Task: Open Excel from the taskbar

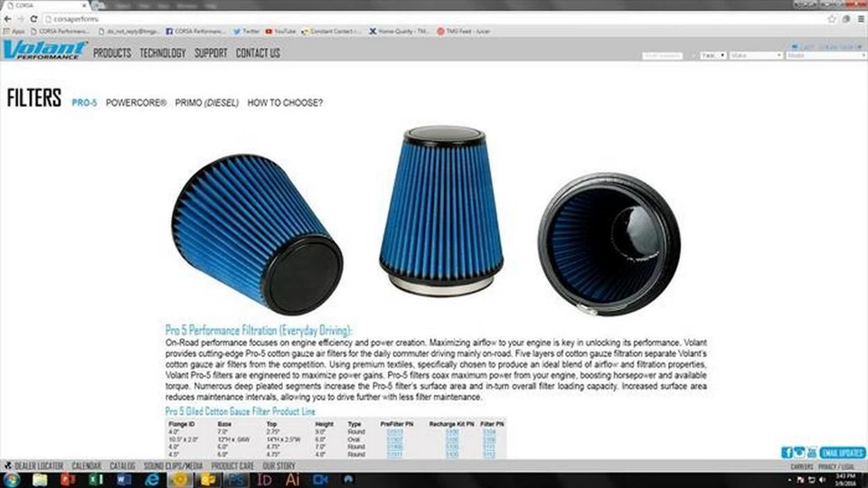Action: 97,480
